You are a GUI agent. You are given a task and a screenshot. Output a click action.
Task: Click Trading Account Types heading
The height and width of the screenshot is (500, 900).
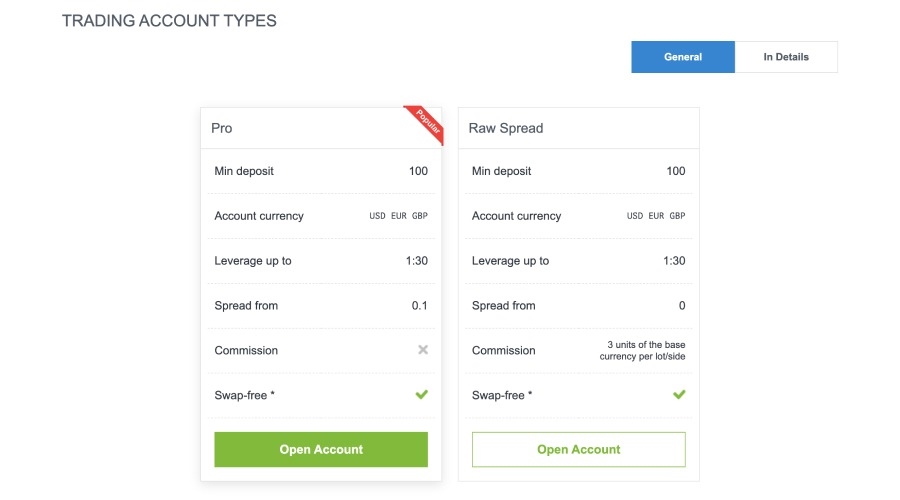169,20
